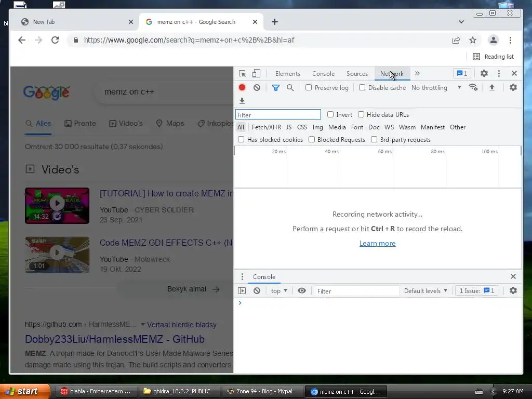This screenshot has width=532, height=399.
Task: Open Console settings gear icon
Action: tap(513, 290)
